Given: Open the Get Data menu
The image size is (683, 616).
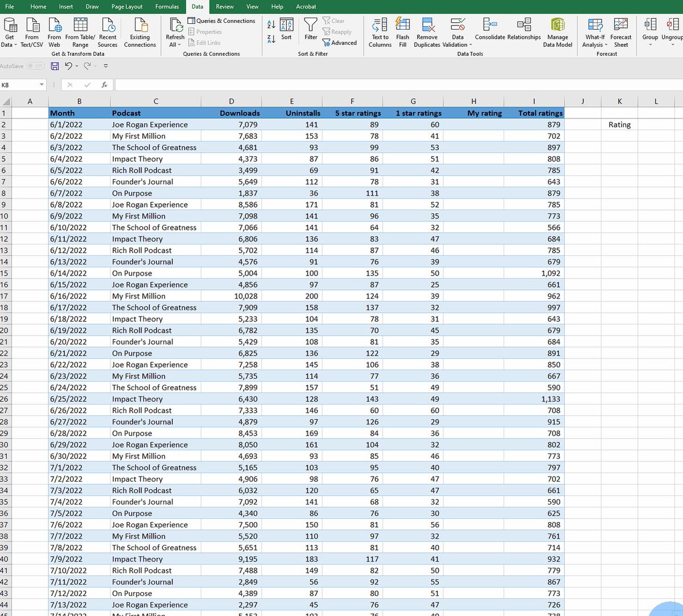Looking at the screenshot, I should tap(10, 32).
